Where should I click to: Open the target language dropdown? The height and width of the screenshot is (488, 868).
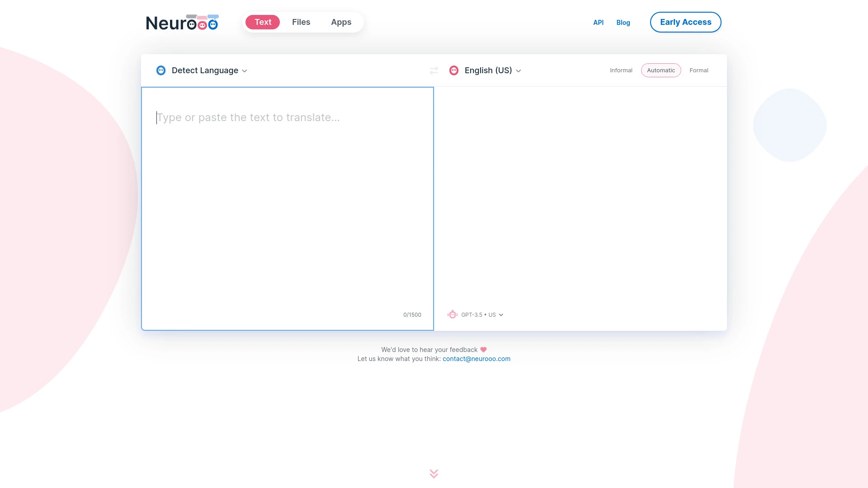[x=488, y=70]
